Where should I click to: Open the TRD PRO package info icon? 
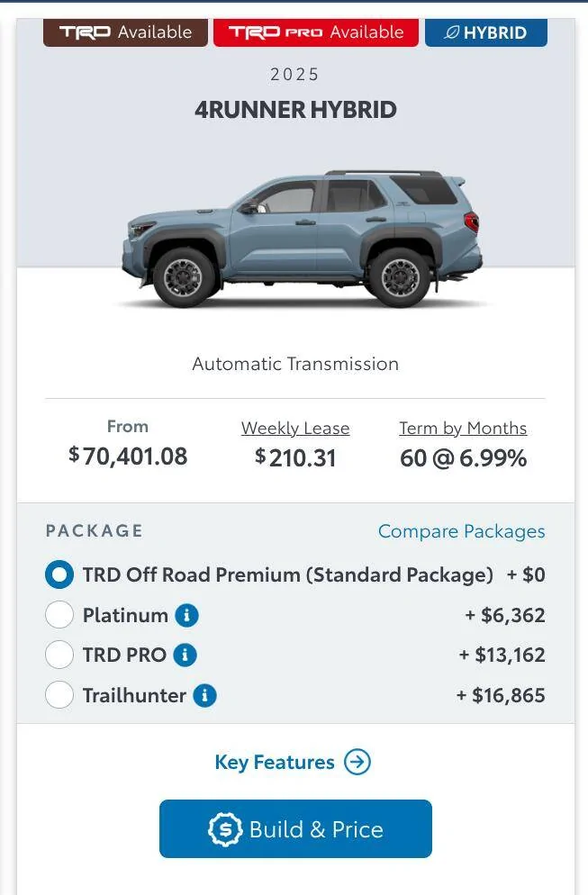(185, 655)
